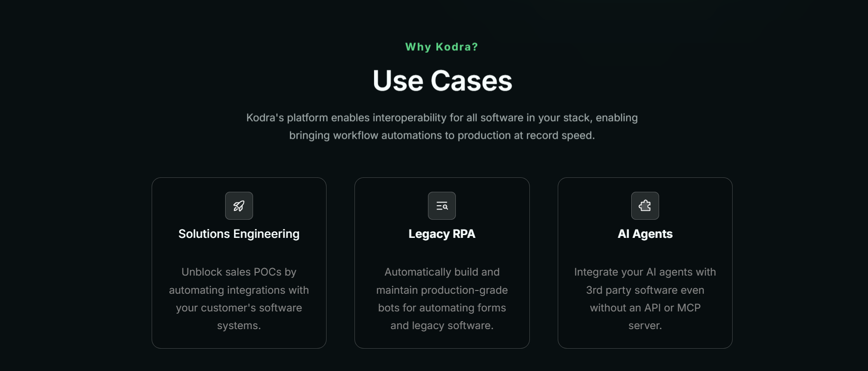
Task: Click the "Integrate your AI agents" description text
Action: point(645,299)
